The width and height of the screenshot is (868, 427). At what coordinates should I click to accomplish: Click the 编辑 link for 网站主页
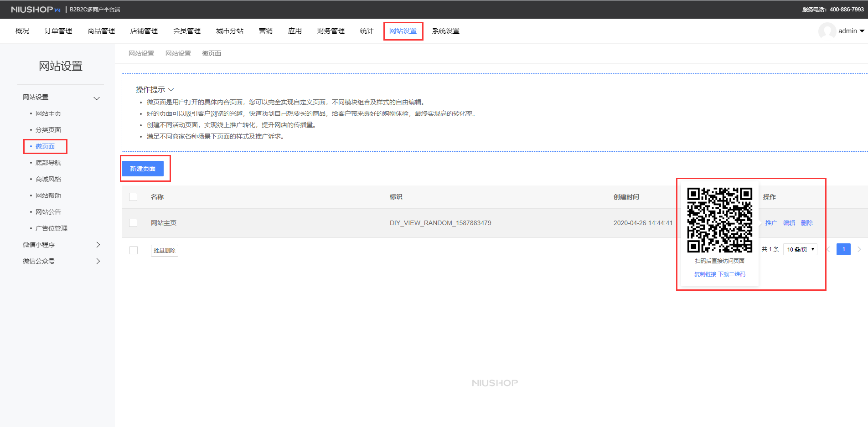[789, 223]
